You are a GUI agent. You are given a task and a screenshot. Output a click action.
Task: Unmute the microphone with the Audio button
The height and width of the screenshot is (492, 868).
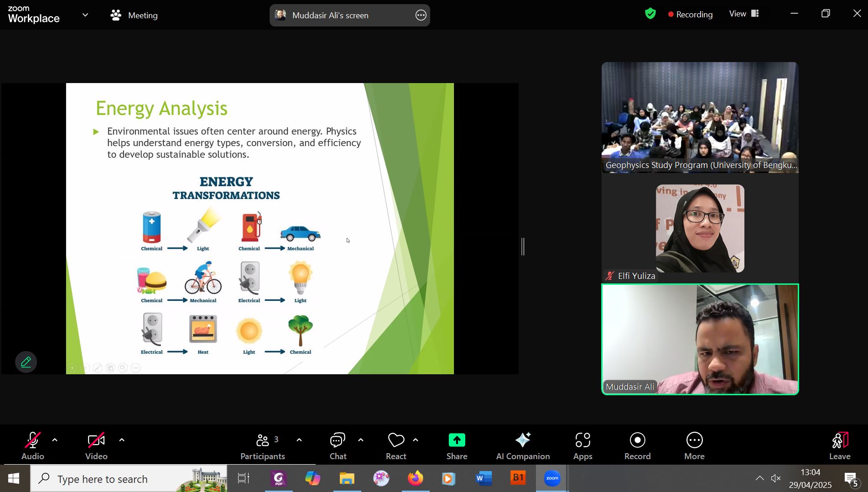click(33, 446)
